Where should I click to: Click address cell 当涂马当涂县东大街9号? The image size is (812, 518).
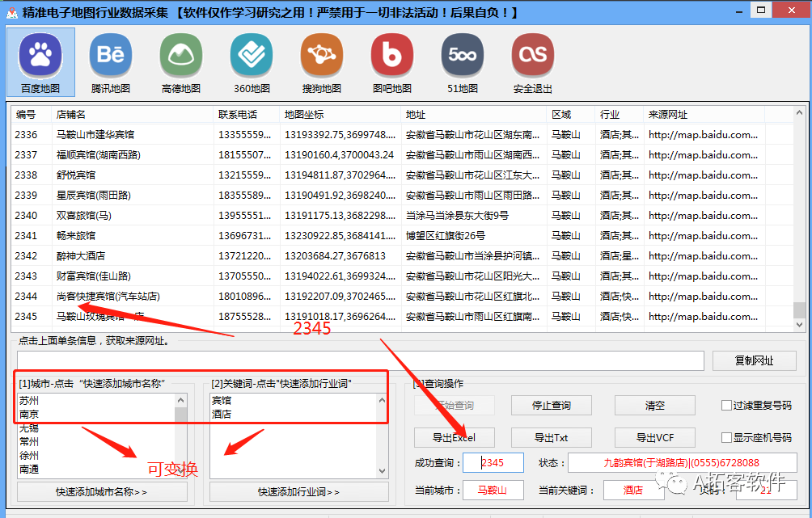coord(457,215)
